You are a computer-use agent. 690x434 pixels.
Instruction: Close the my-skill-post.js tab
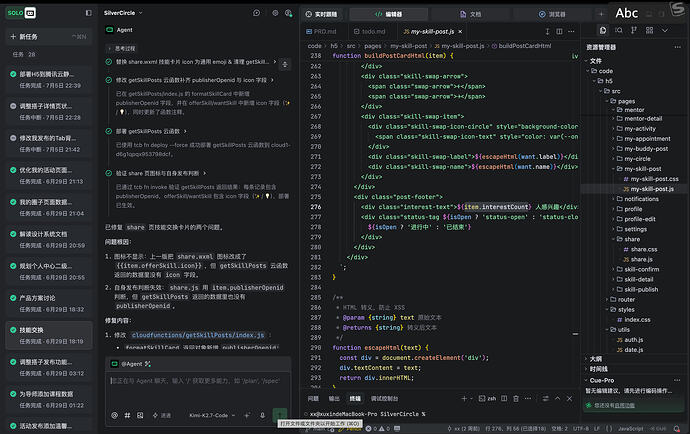[x=460, y=31]
